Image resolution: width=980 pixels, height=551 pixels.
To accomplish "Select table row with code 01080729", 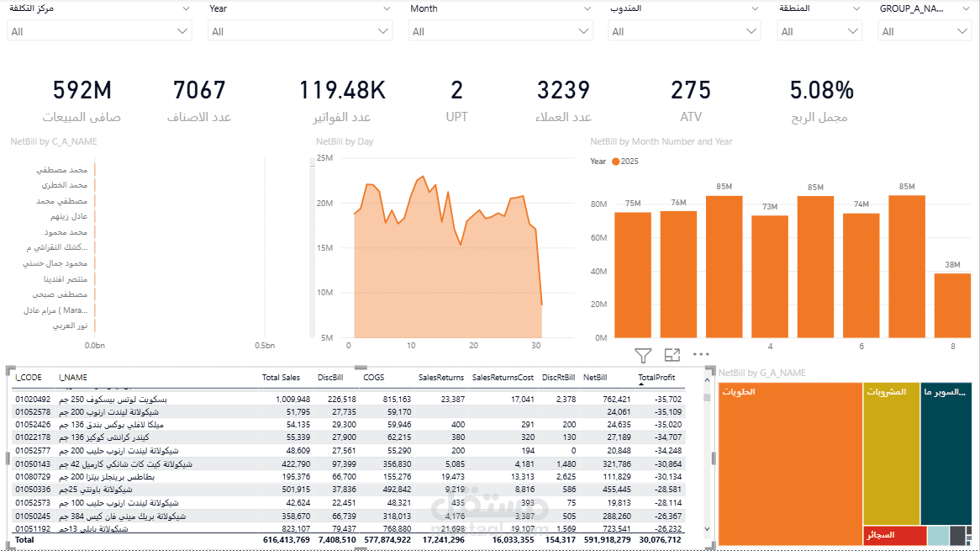I will click(349, 477).
